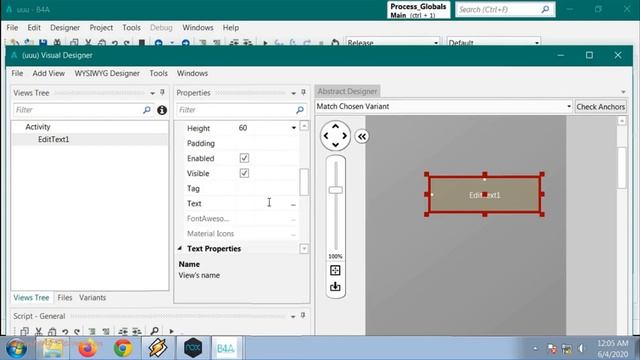
Task: Pan the designer right with the arrow
Action: (x=345, y=136)
